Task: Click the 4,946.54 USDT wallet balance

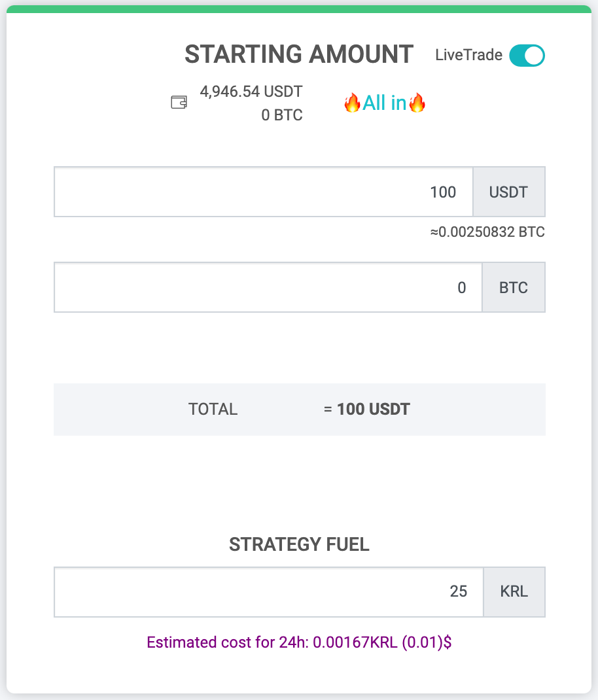Action: tap(251, 92)
